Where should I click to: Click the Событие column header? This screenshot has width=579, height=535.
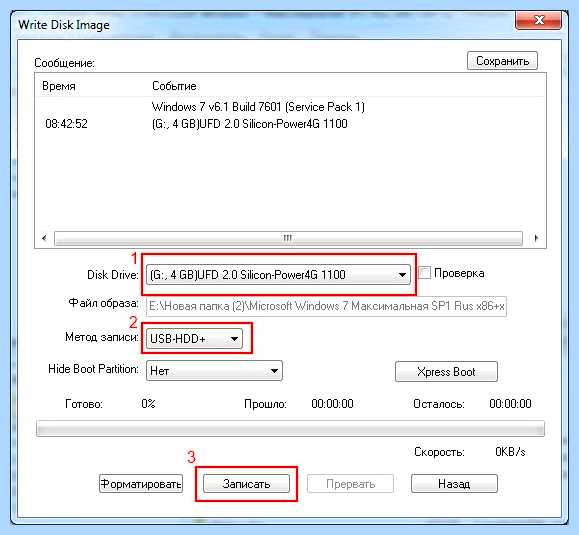174,86
